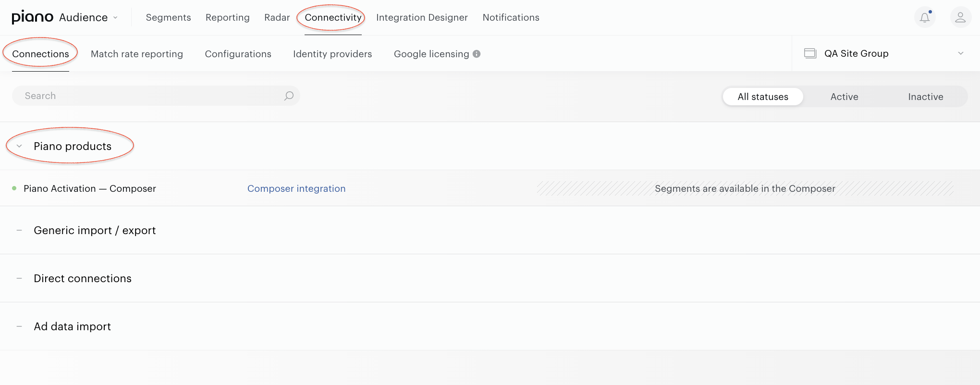Viewport: 980px width, 385px height.
Task: Filter connections by Inactive status
Action: [x=926, y=97]
